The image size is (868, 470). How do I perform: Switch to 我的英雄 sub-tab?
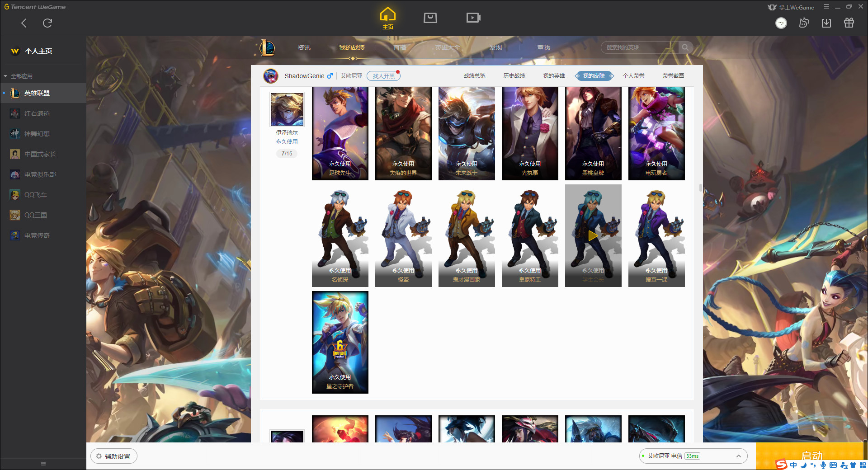(554, 76)
